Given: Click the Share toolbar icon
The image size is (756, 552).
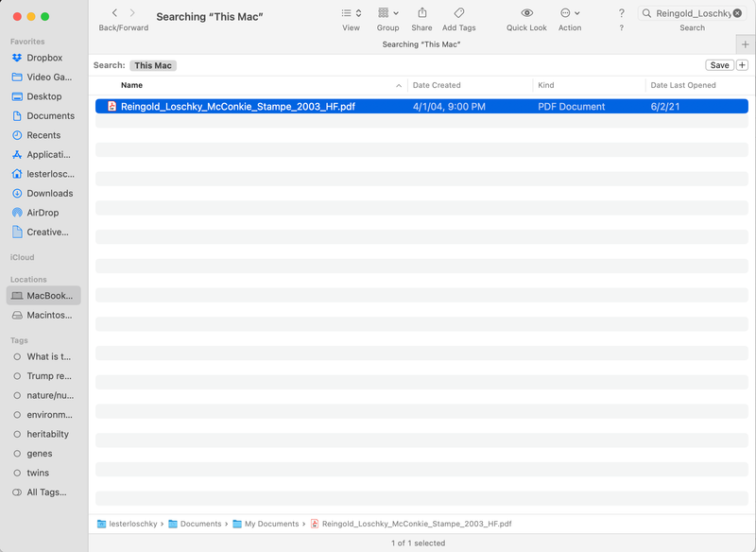Looking at the screenshot, I should [x=421, y=13].
